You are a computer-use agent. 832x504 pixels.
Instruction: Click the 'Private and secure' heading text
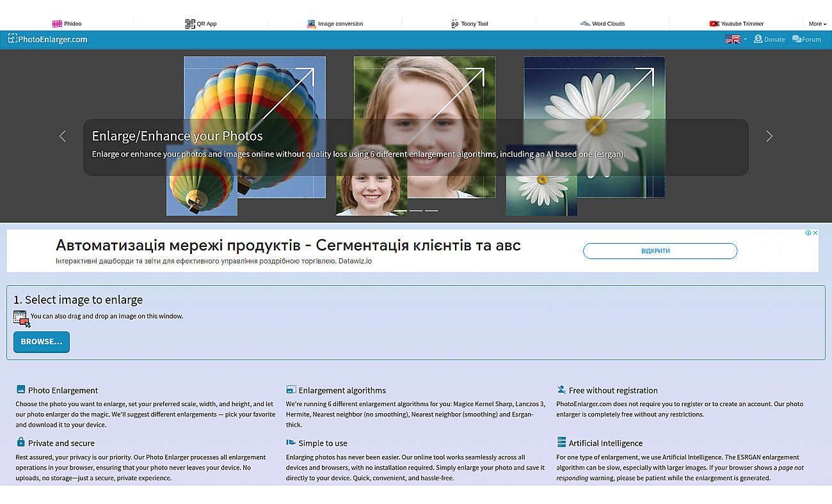(x=61, y=443)
